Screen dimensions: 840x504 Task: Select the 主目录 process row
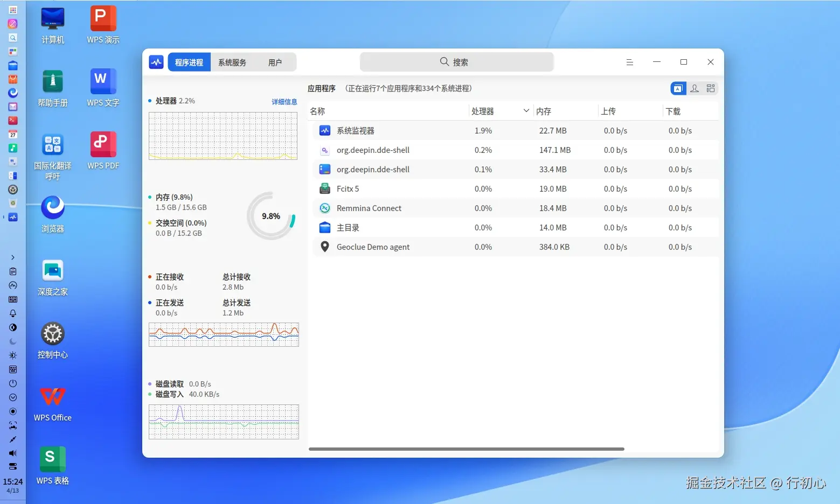[516, 227]
